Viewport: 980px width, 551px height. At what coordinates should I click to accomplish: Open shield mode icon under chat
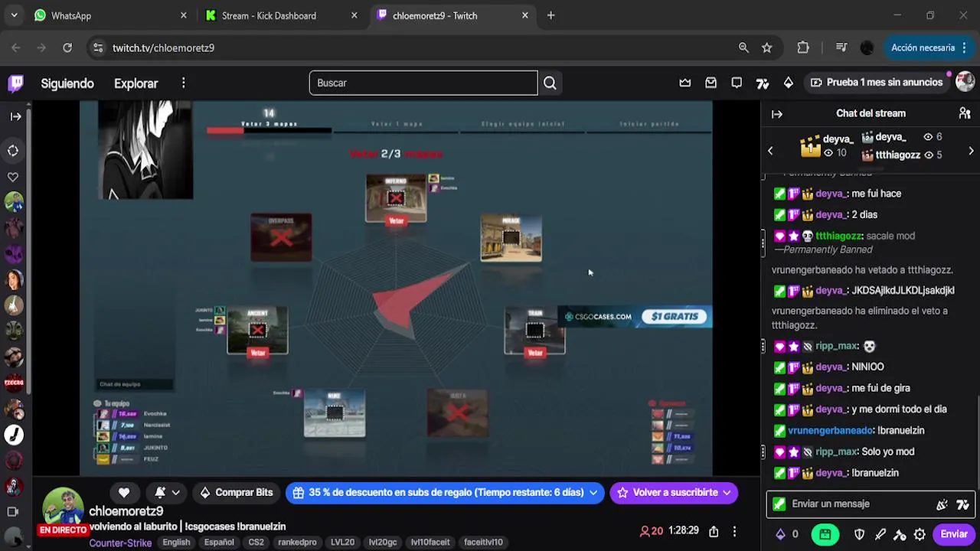pos(860,534)
